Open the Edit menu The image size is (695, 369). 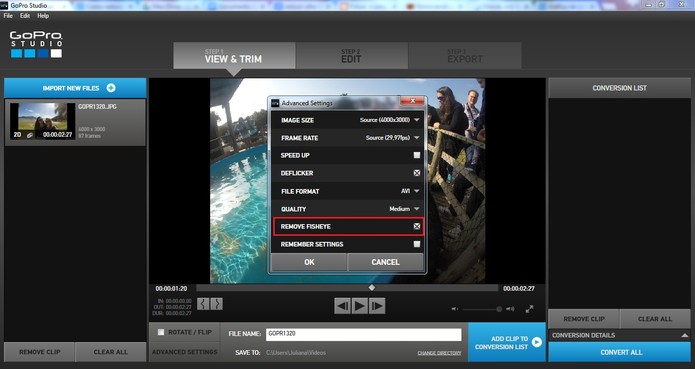click(x=25, y=16)
